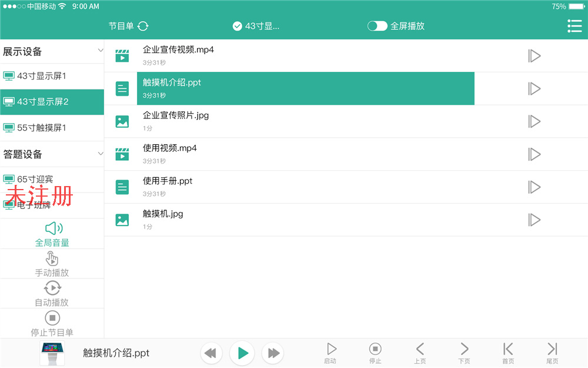Click the video icon beside 企业宣传视频.mp4

click(122, 55)
